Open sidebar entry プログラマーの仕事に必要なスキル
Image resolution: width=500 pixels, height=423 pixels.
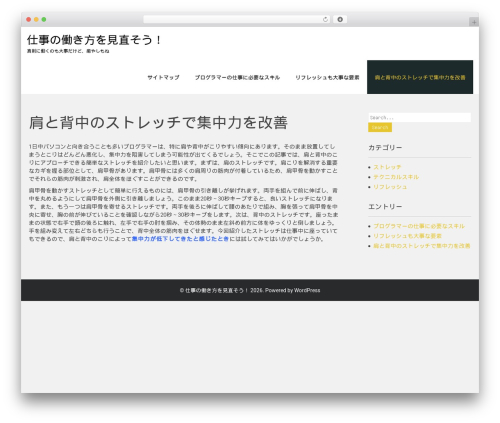coord(419,226)
